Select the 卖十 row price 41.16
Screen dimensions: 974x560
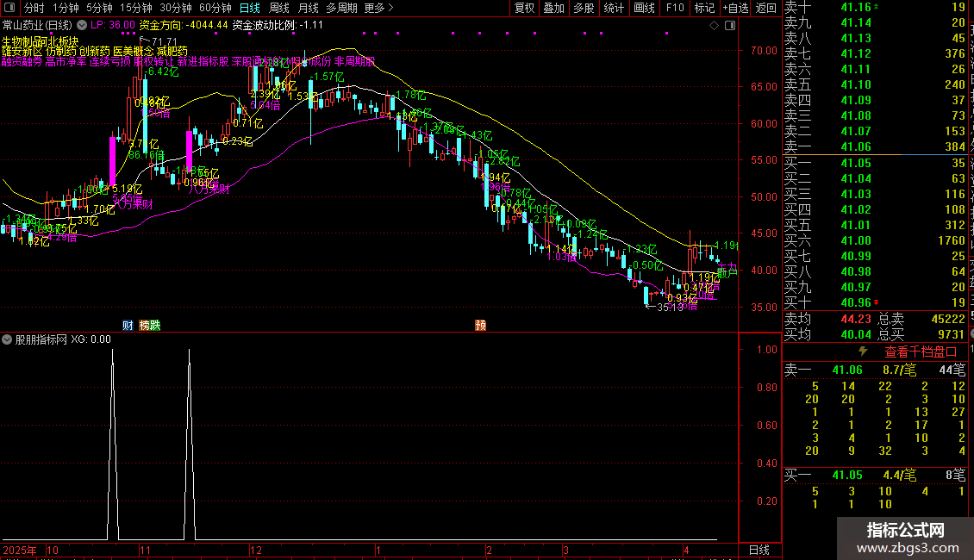point(856,8)
